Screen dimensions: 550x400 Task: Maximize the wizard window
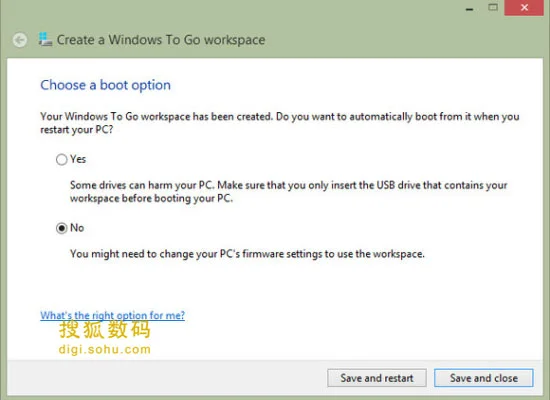[x=493, y=7]
